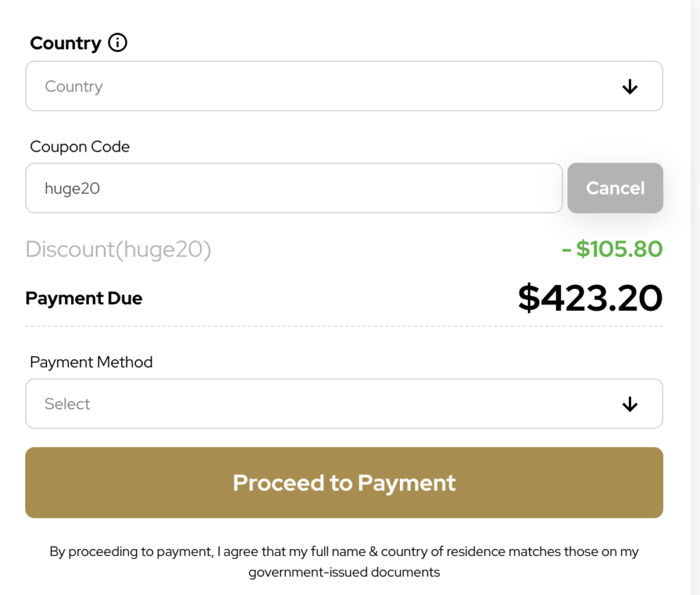The height and width of the screenshot is (595, 700).
Task: Click the agreement disclaimer text below button
Action: pos(344,562)
